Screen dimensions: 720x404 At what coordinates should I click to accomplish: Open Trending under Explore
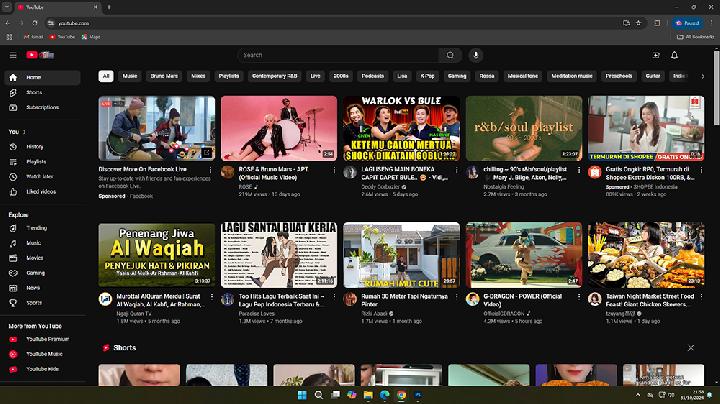pos(35,228)
